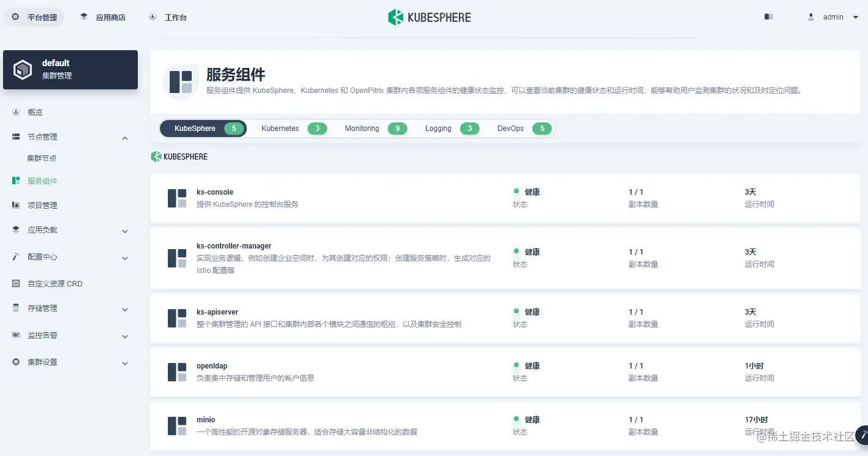
Task: Click the KubeSphere logo in the header
Action: coord(429,17)
